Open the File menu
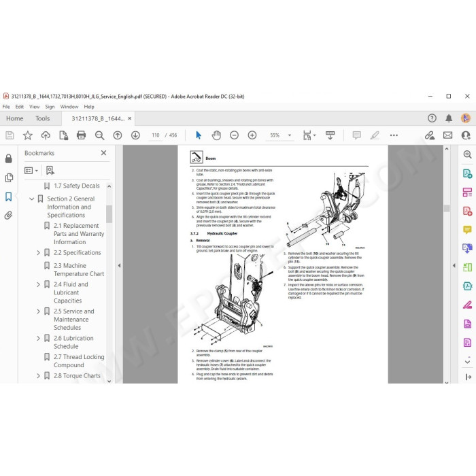Image resolution: width=476 pixels, height=476 pixels. (6, 107)
